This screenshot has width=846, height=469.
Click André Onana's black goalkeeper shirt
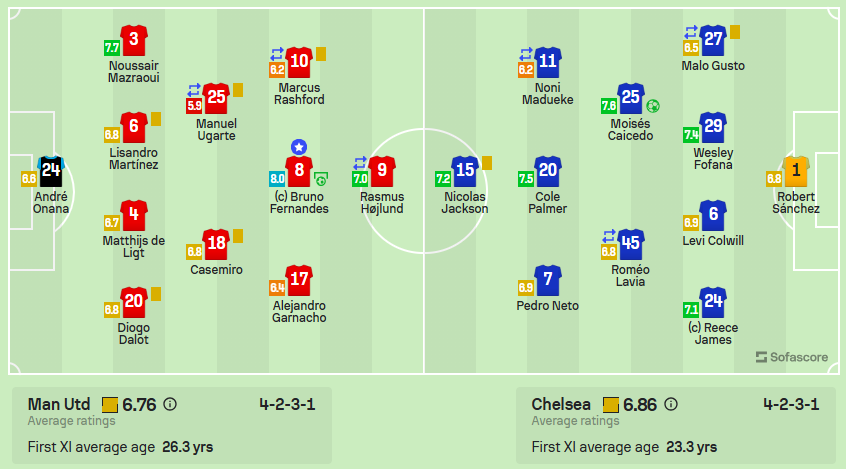click(x=51, y=171)
